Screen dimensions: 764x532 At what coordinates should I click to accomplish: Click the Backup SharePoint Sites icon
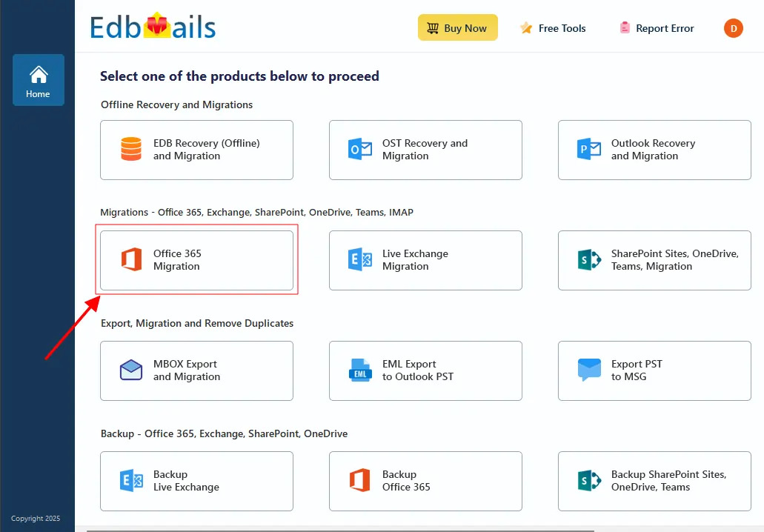(588, 481)
